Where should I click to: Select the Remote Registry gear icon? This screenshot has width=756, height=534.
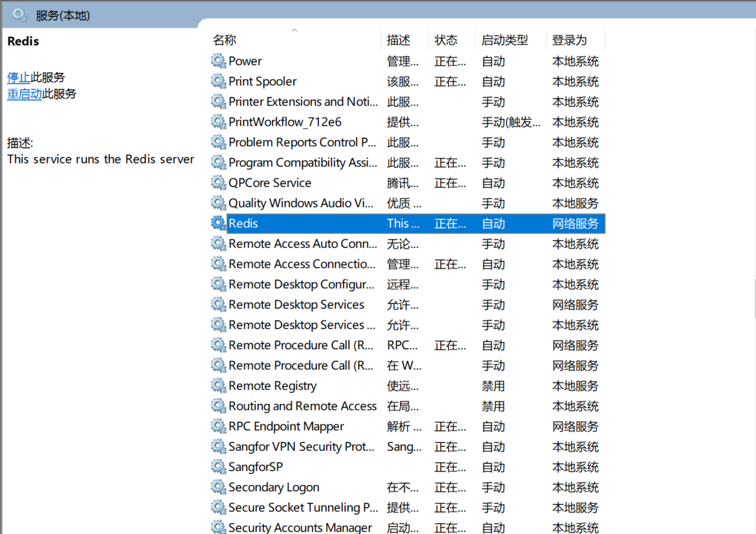(x=218, y=386)
